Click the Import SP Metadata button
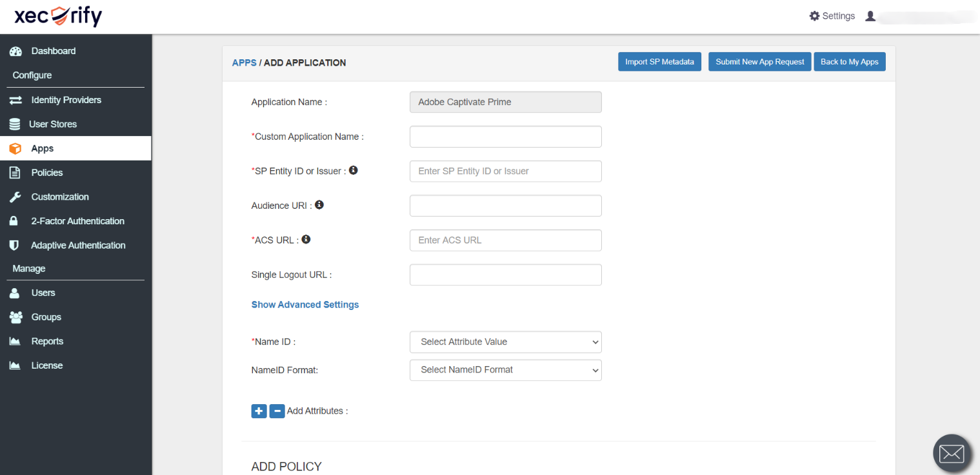 pyautogui.click(x=659, y=61)
